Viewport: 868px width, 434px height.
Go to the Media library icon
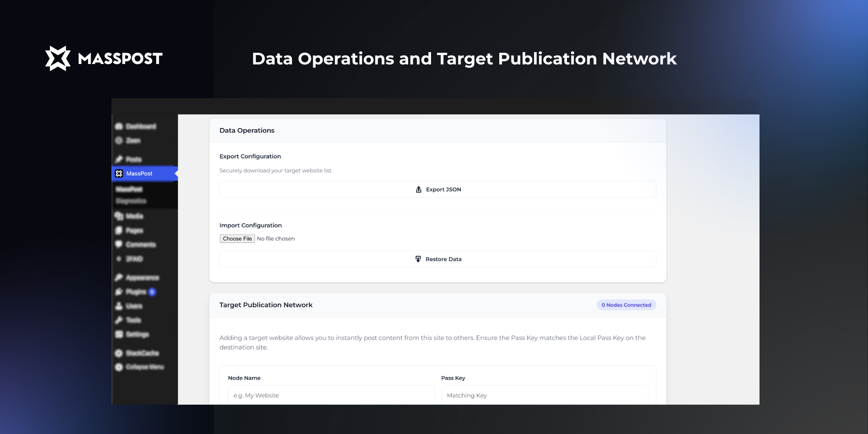click(119, 216)
